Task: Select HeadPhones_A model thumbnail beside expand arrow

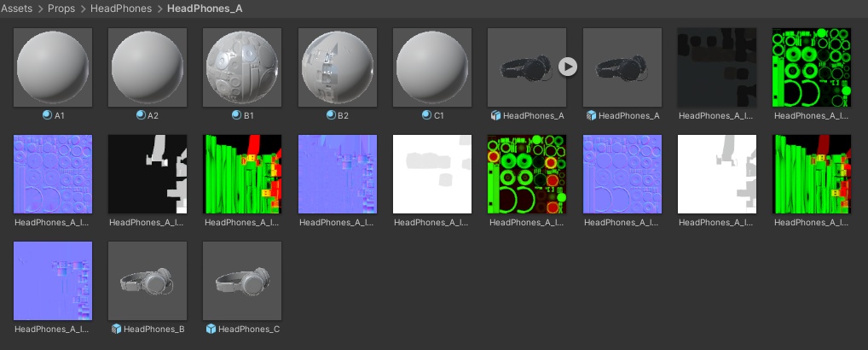Action: click(x=526, y=67)
